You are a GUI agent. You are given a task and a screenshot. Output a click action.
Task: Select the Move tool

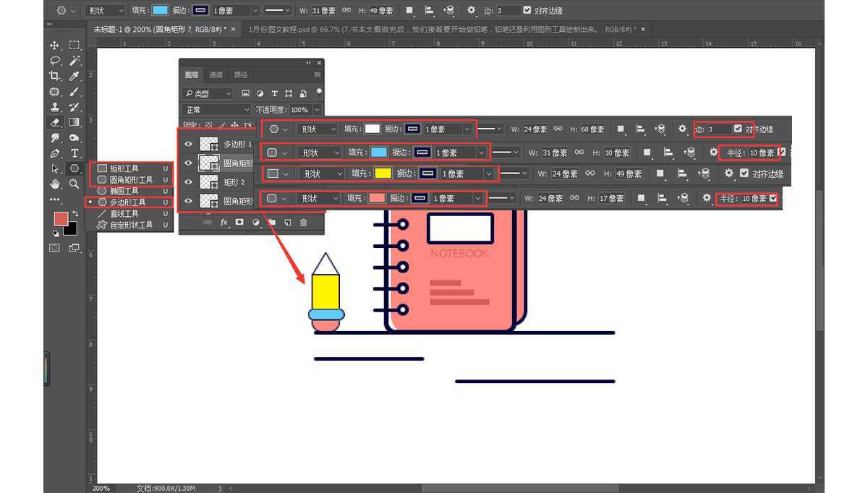pyautogui.click(x=55, y=45)
